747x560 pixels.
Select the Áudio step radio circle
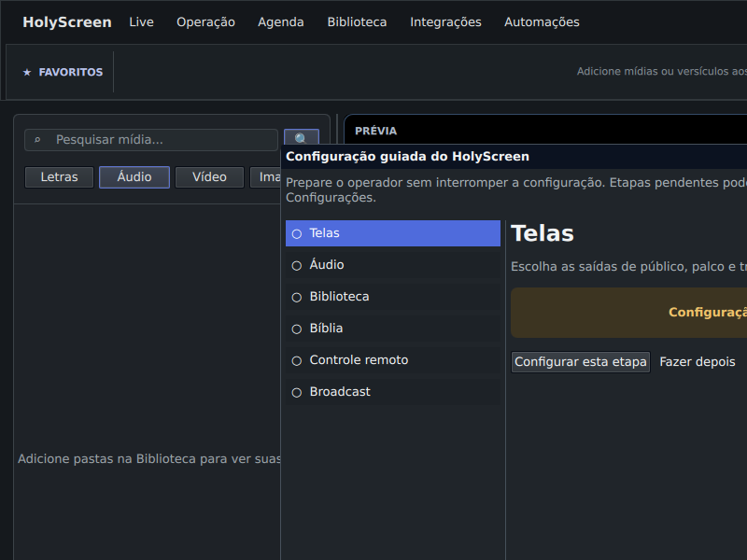(x=297, y=266)
